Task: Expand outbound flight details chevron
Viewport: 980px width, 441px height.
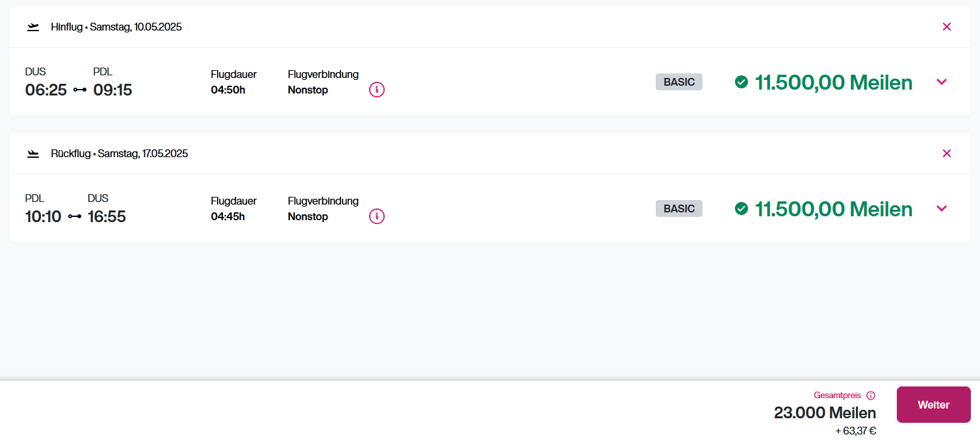Action: 942,82
